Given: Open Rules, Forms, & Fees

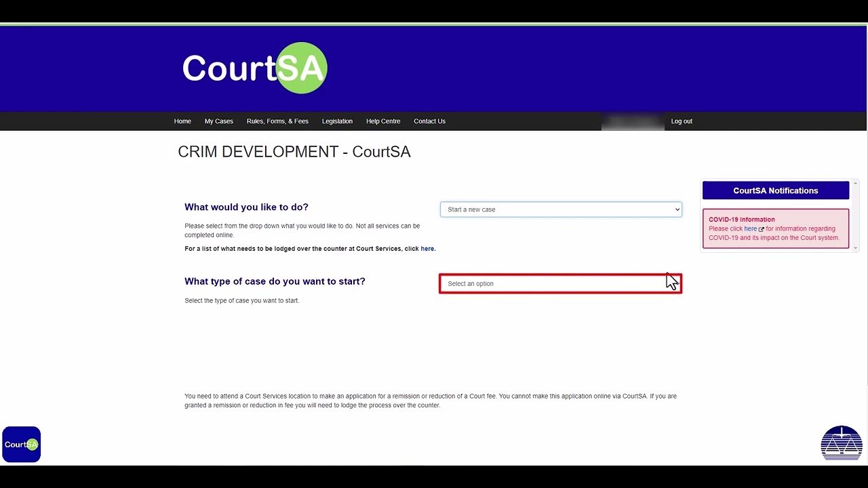Looking at the screenshot, I should click(277, 121).
